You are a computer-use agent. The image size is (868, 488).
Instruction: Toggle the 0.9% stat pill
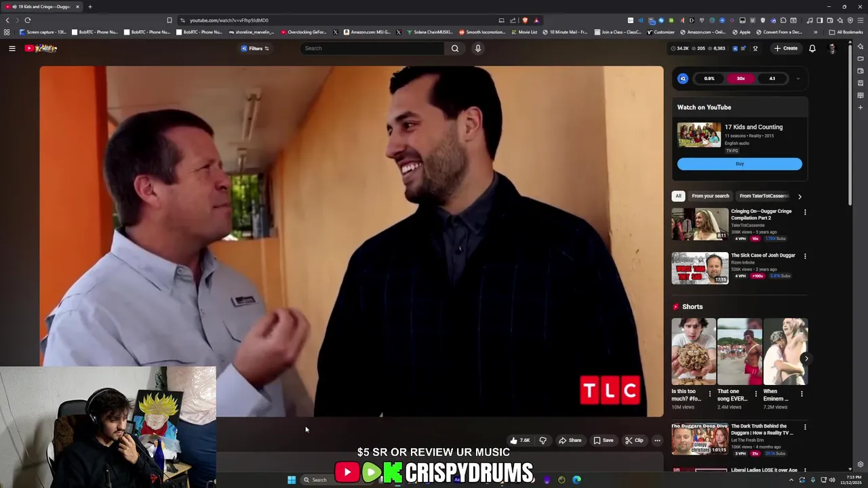click(709, 79)
